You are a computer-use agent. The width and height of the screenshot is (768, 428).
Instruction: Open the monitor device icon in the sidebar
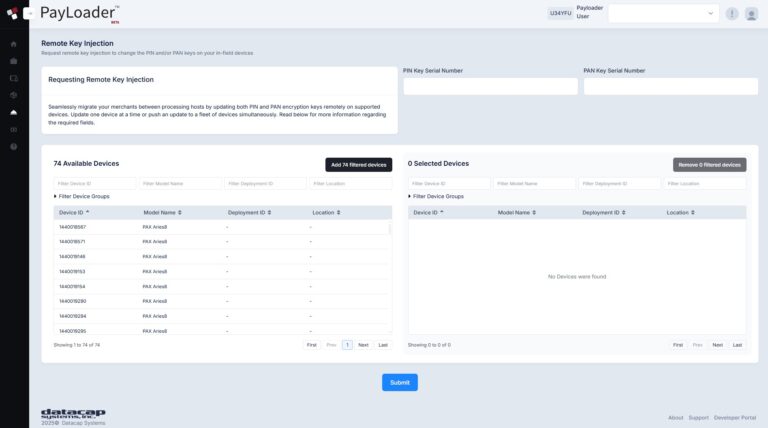click(x=14, y=78)
